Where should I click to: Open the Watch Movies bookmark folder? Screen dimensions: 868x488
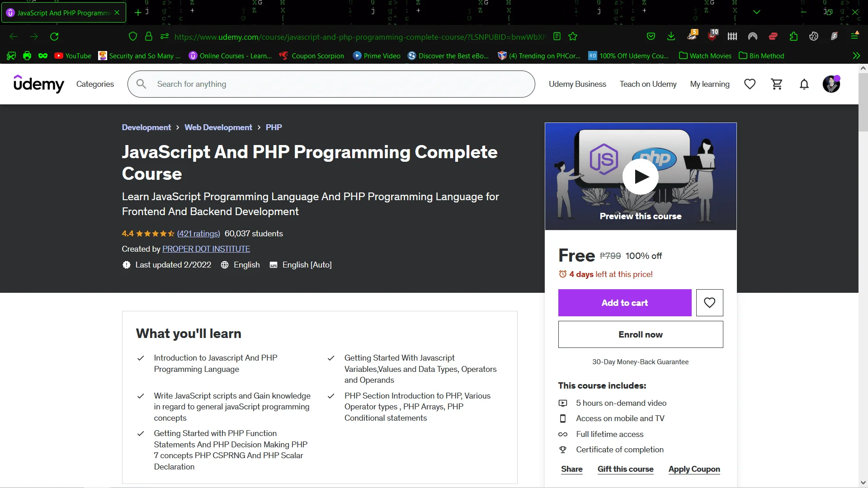point(705,56)
